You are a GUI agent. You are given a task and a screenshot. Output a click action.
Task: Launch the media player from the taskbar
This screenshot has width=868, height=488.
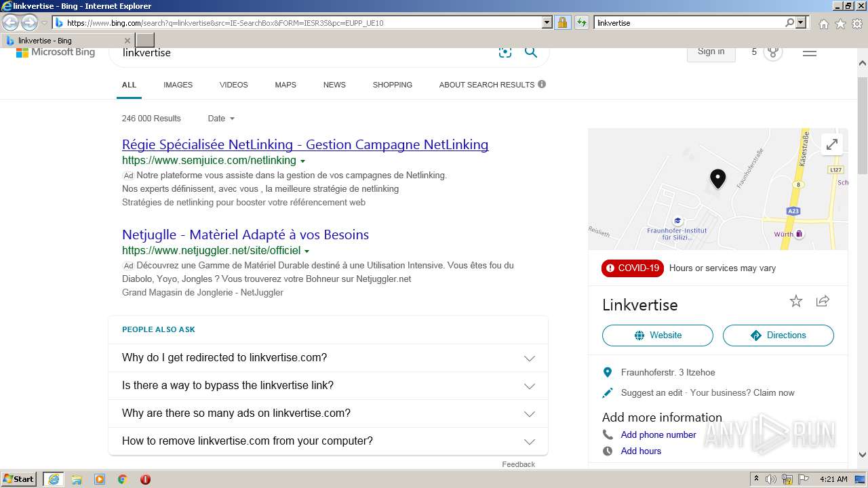[100, 479]
